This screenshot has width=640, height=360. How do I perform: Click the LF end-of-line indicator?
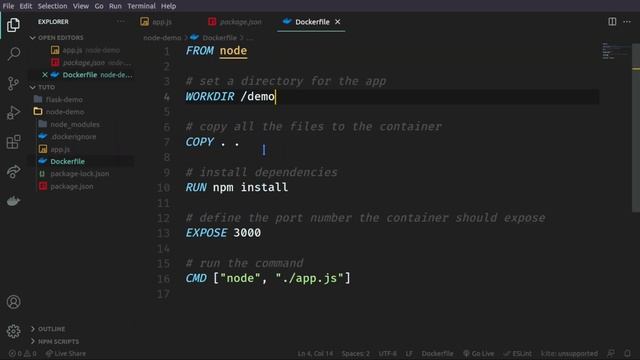409,353
